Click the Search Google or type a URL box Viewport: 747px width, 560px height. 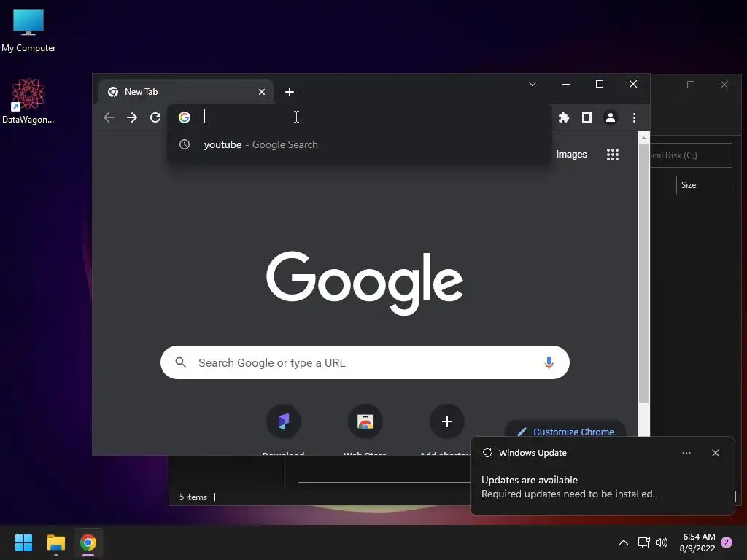tap(365, 362)
